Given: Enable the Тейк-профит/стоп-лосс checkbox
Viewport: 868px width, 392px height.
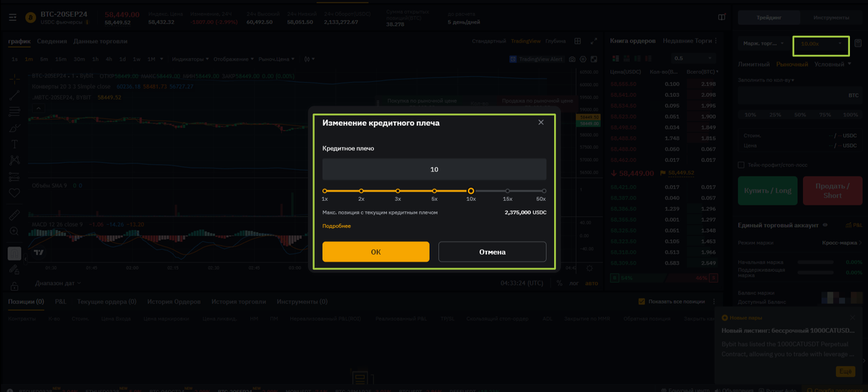Looking at the screenshot, I should click(741, 165).
